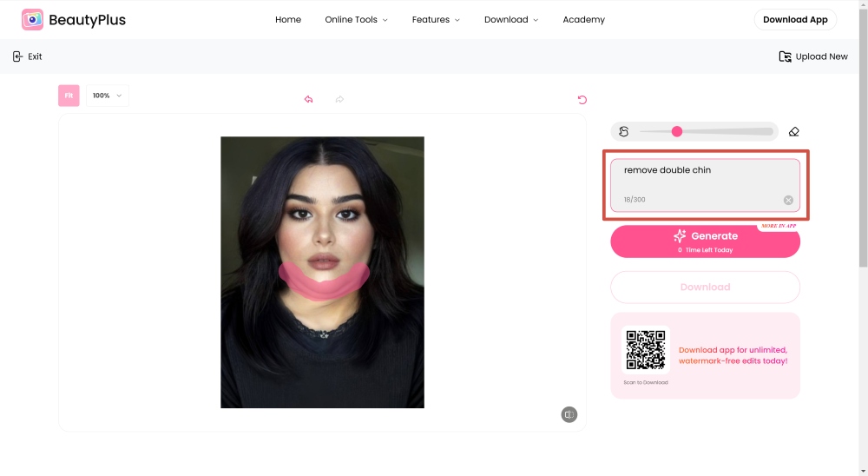Image resolution: width=868 pixels, height=476 pixels.
Task: Click the BeautyPlus logo icon
Action: (x=33, y=19)
